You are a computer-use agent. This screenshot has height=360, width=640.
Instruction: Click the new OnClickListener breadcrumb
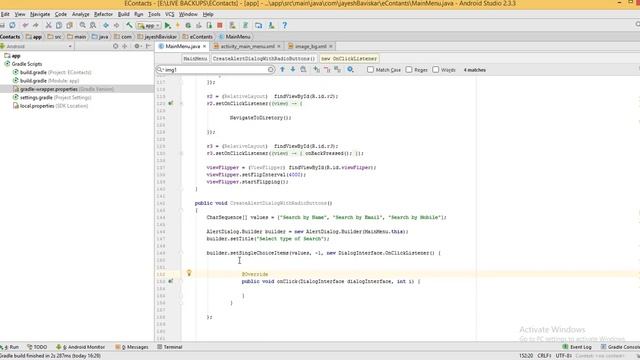click(x=349, y=59)
